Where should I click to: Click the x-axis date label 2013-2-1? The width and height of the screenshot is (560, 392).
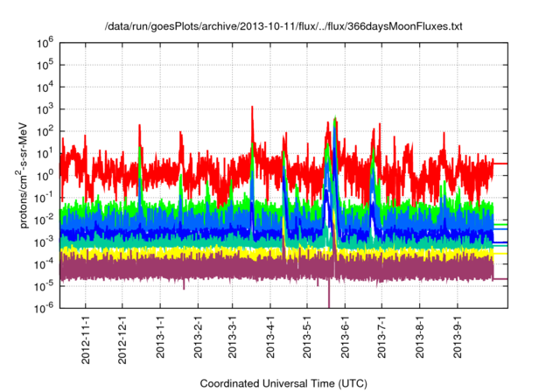(x=198, y=337)
